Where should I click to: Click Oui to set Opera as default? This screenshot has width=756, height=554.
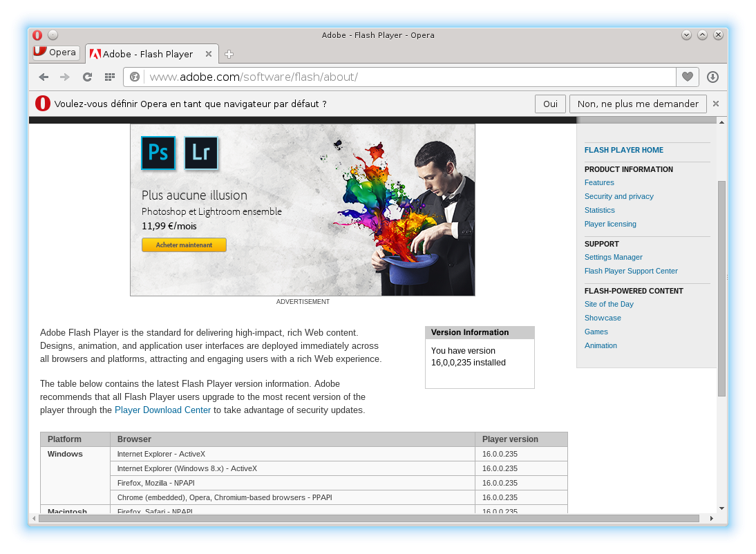coord(550,104)
